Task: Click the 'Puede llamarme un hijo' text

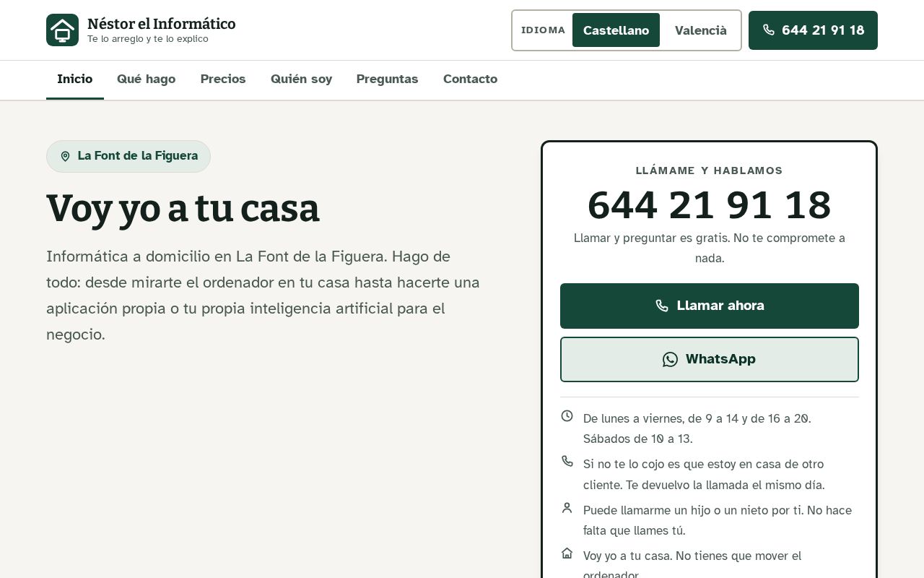Action: (x=718, y=520)
